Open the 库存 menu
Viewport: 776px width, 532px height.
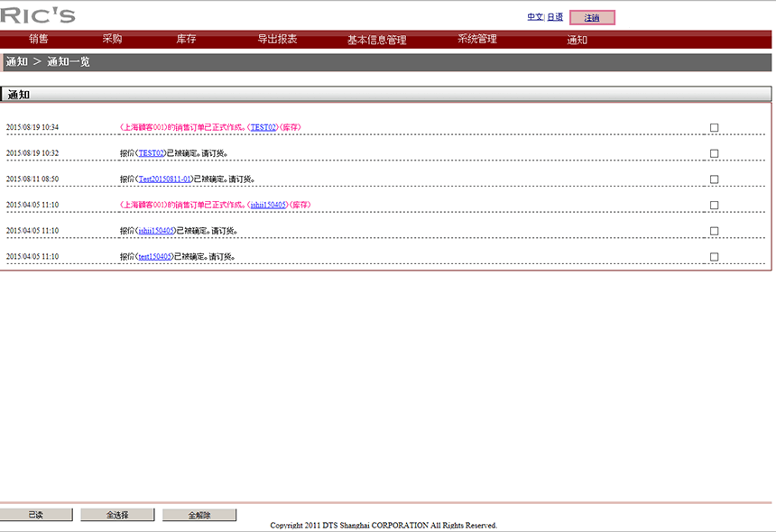(x=186, y=40)
